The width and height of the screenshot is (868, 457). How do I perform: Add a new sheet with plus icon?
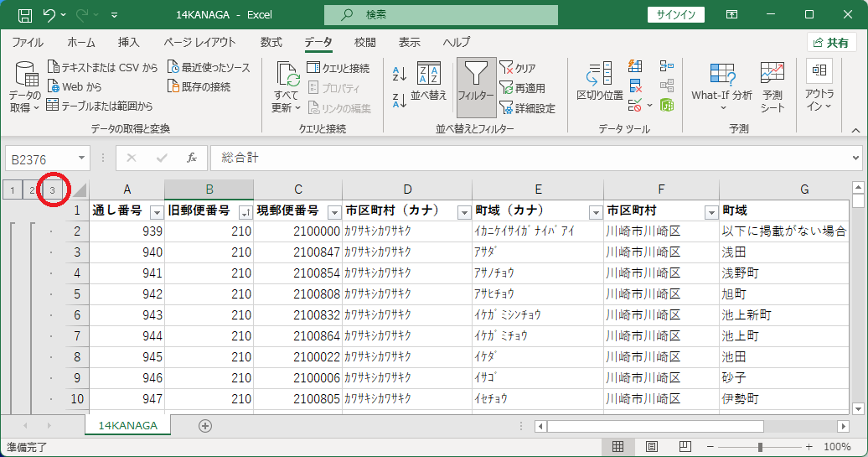pos(204,425)
